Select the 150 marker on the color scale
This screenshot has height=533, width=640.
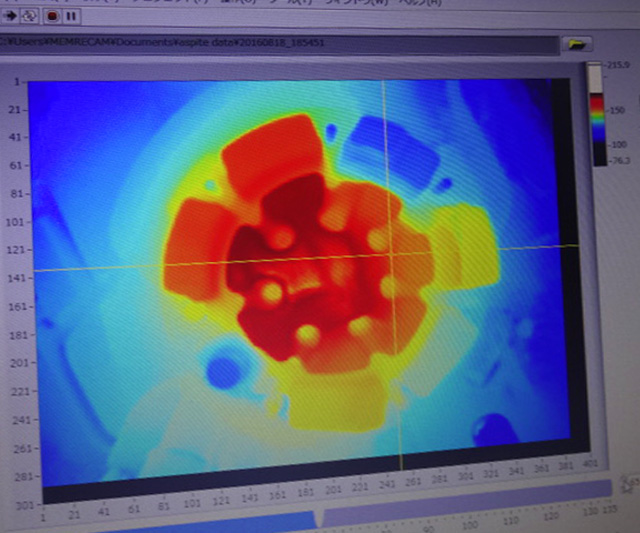pos(617,110)
